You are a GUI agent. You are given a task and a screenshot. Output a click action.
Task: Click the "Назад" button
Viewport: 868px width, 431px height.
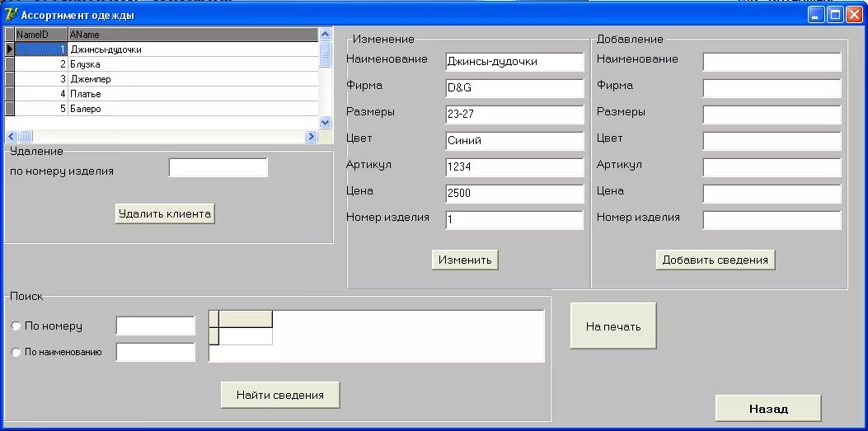(768, 409)
